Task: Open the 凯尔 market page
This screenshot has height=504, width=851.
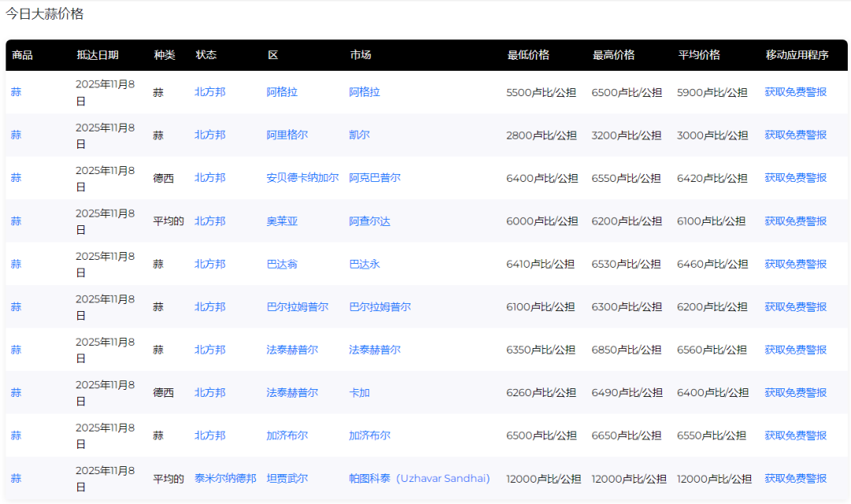Action: pyautogui.click(x=359, y=135)
